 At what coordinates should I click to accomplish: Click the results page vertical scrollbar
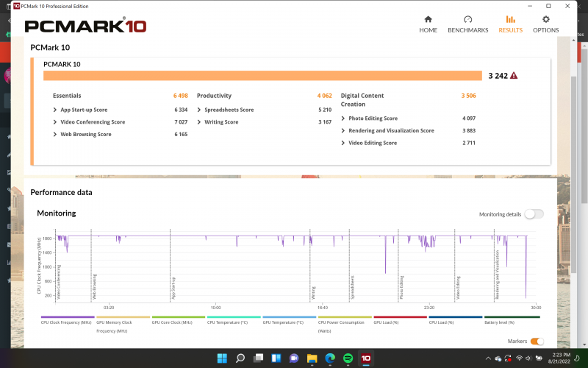tap(573, 174)
